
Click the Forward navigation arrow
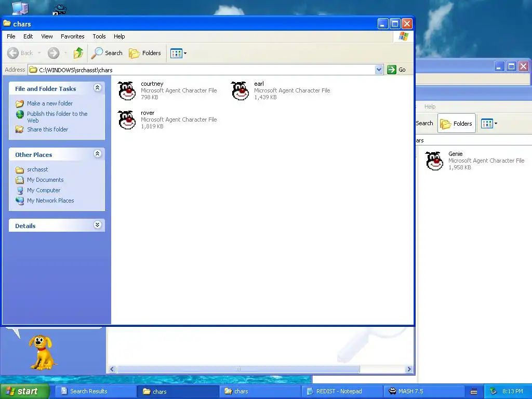tap(54, 53)
